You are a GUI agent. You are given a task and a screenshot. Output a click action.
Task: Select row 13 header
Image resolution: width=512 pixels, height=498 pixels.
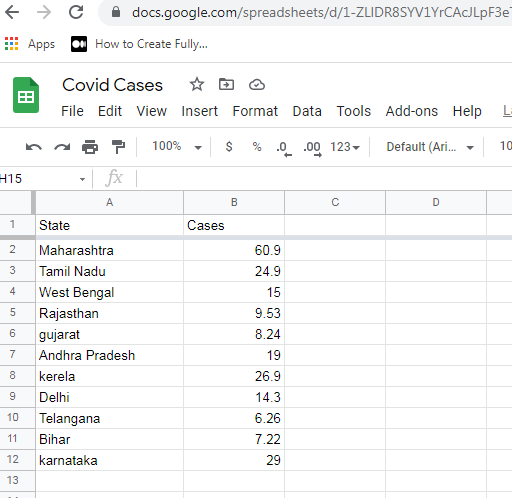coord(17,481)
